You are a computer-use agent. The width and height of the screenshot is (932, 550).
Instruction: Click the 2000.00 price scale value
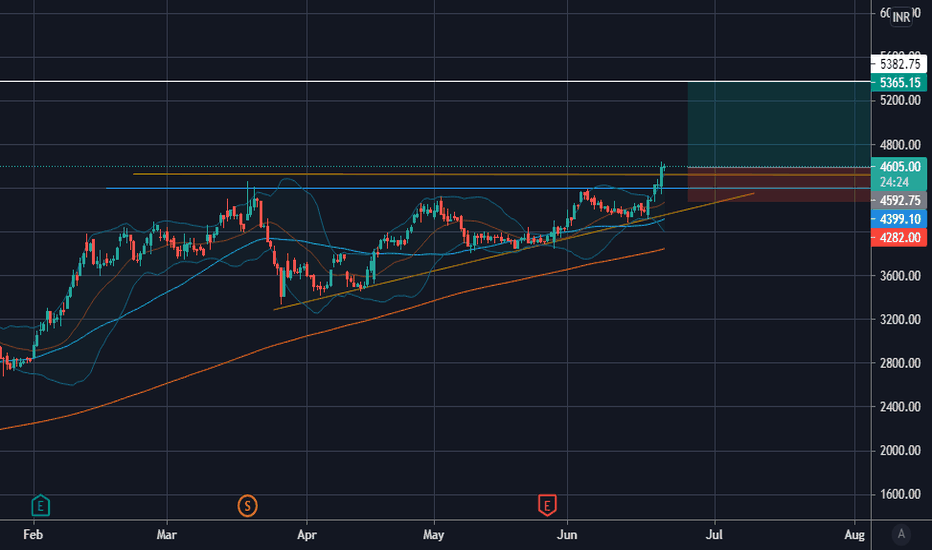click(x=900, y=451)
